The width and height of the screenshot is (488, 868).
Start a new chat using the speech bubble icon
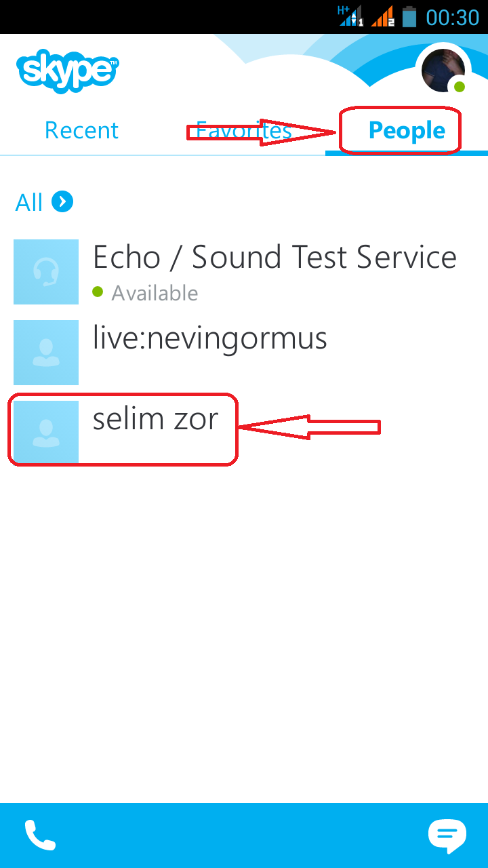point(447,833)
